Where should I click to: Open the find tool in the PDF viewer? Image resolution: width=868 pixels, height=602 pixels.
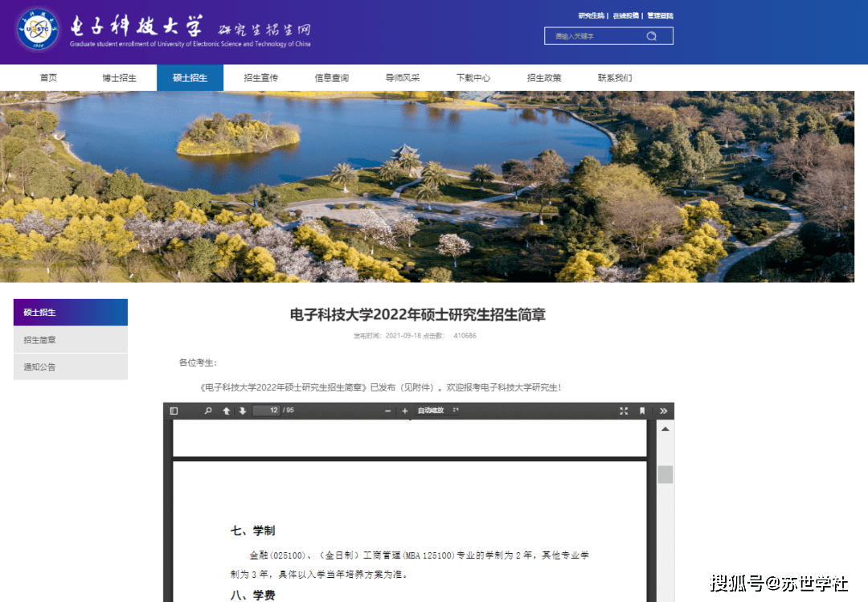point(209,411)
